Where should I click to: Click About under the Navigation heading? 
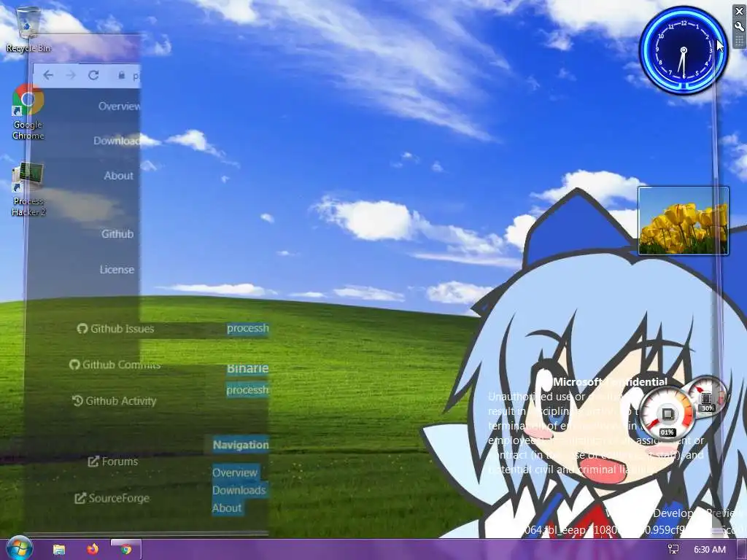coord(227,508)
